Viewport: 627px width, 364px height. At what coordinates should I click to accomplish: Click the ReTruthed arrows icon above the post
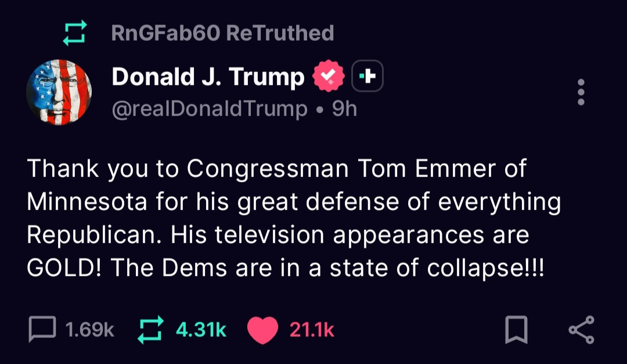point(75,33)
